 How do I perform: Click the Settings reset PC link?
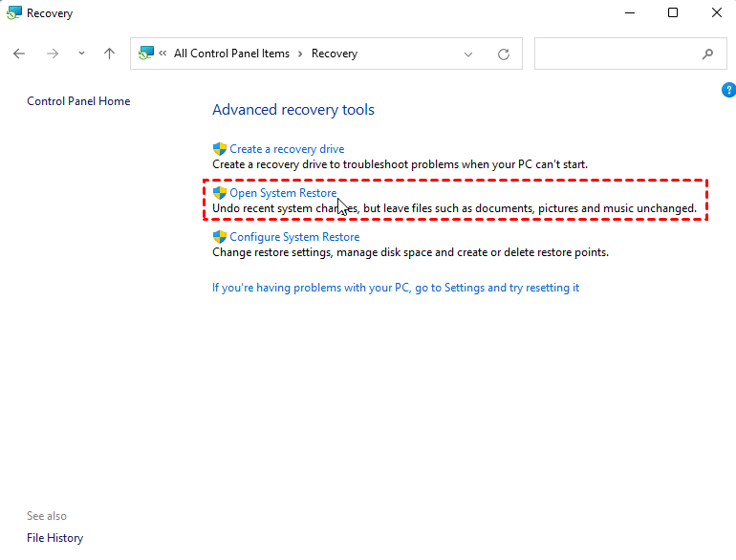tap(396, 288)
